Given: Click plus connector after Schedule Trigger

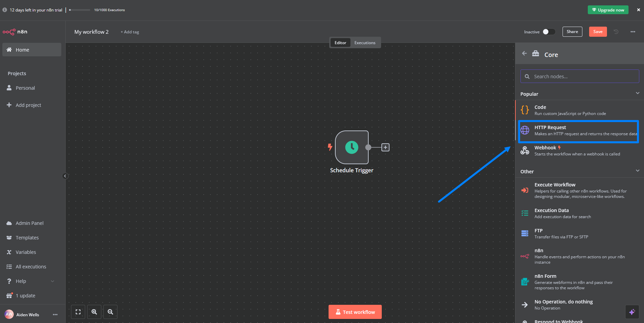Looking at the screenshot, I should pos(385,147).
